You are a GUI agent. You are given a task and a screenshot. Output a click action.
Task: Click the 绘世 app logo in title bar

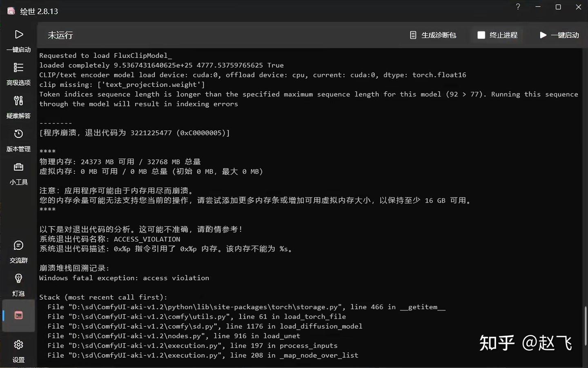point(11,11)
